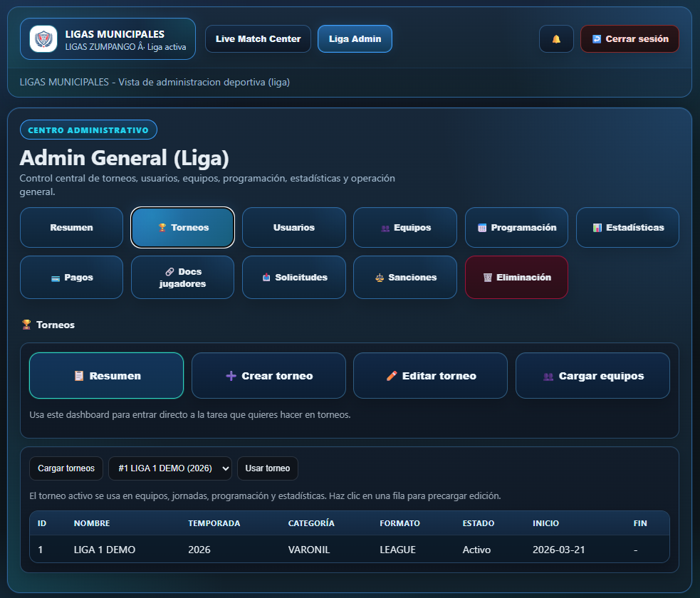The width and height of the screenshot is (700, 598).
Task: Open the Equipos section
Action: (x=405, y=228)
